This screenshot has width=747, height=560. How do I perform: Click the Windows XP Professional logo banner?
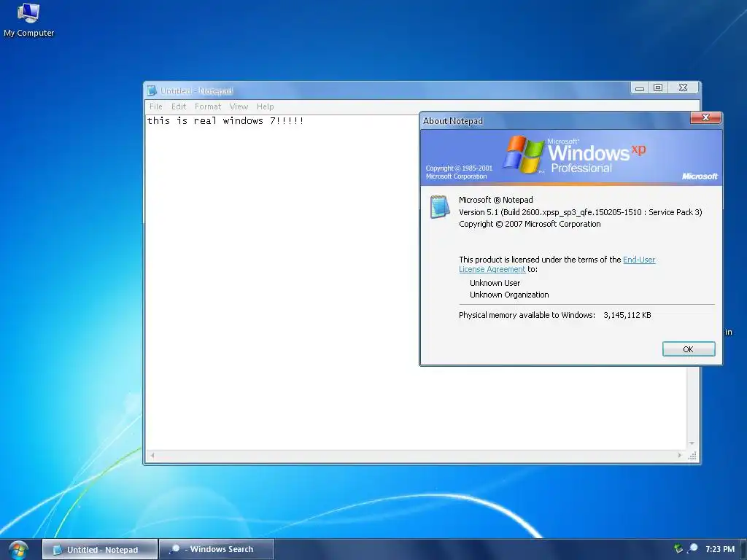point(571,157)
